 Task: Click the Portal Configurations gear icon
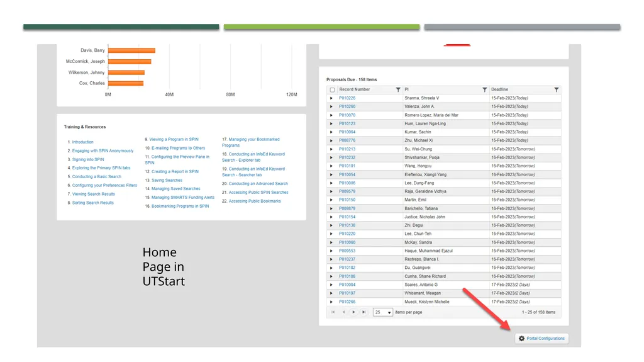pos(521,339)
